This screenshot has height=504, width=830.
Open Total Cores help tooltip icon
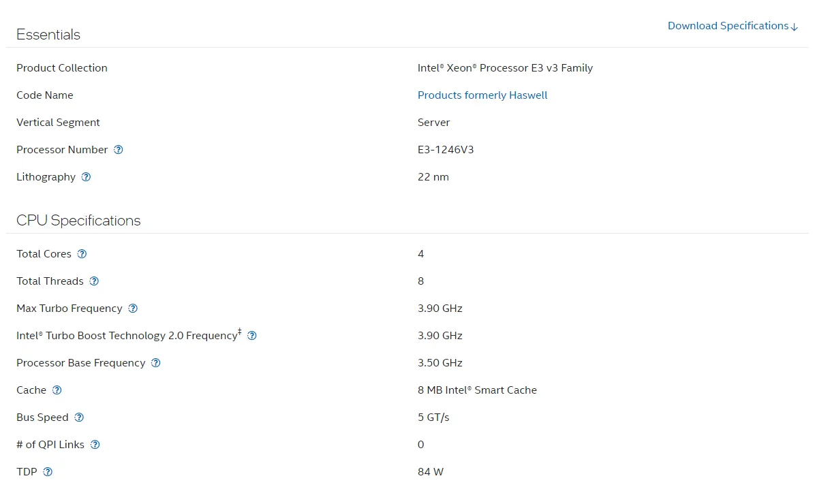pyautogui.click(x=82, y=254)
